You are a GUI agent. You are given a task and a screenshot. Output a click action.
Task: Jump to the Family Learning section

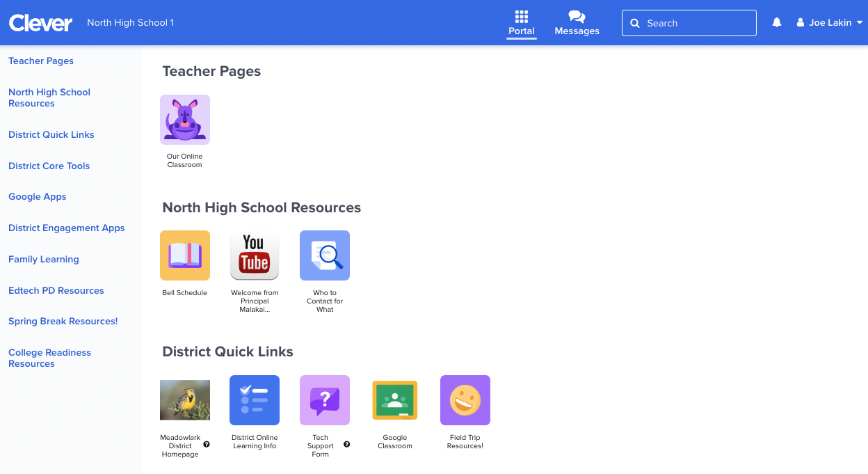point(43,259)
